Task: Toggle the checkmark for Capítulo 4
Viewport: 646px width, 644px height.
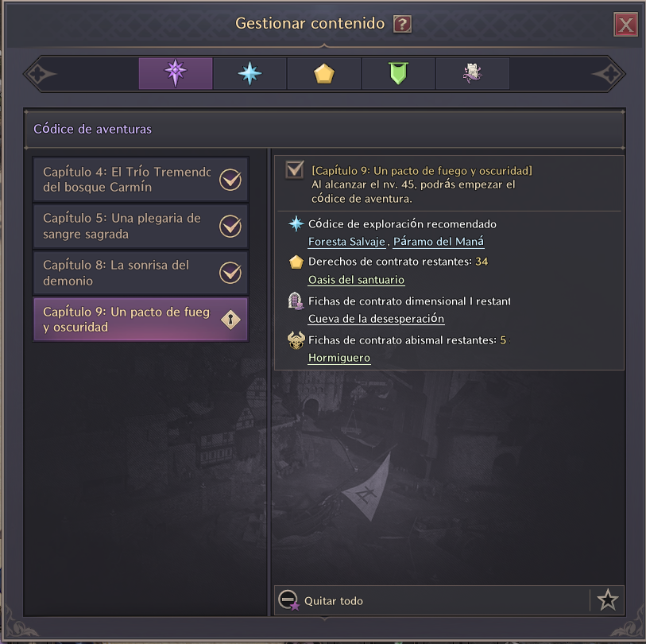Action: [230, 180]
